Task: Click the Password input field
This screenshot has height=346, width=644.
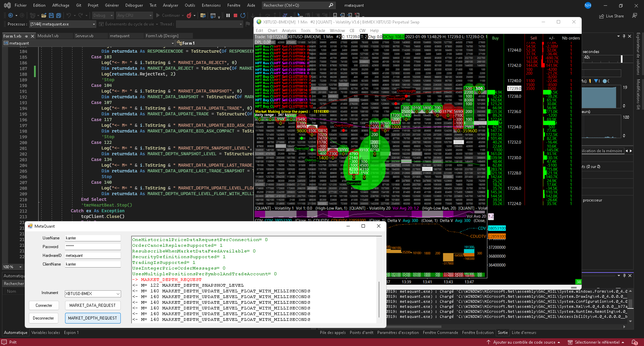Action: click(93, 247)
